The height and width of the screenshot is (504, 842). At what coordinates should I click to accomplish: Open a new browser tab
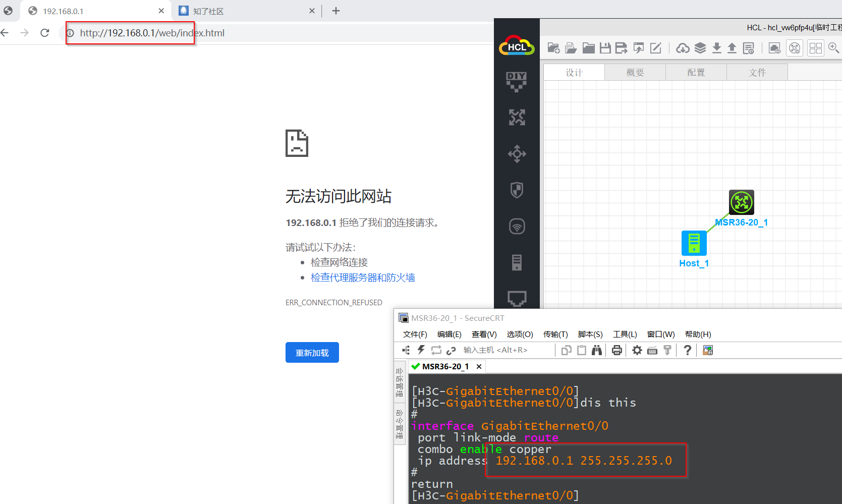tap(336, 11)
